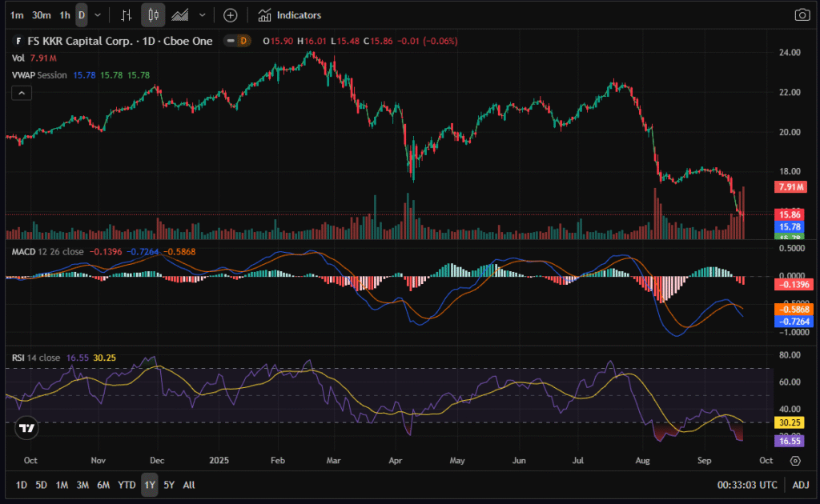820x504 pixels.
Task: Click the FS KKR Capital symbol logo
Action: (x=19, y=41)
